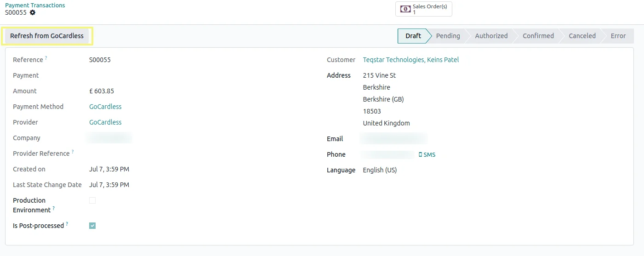This screenshot has height=256, width=644.
Task: Click the SMS phone icon
Action: click(421, 155)
